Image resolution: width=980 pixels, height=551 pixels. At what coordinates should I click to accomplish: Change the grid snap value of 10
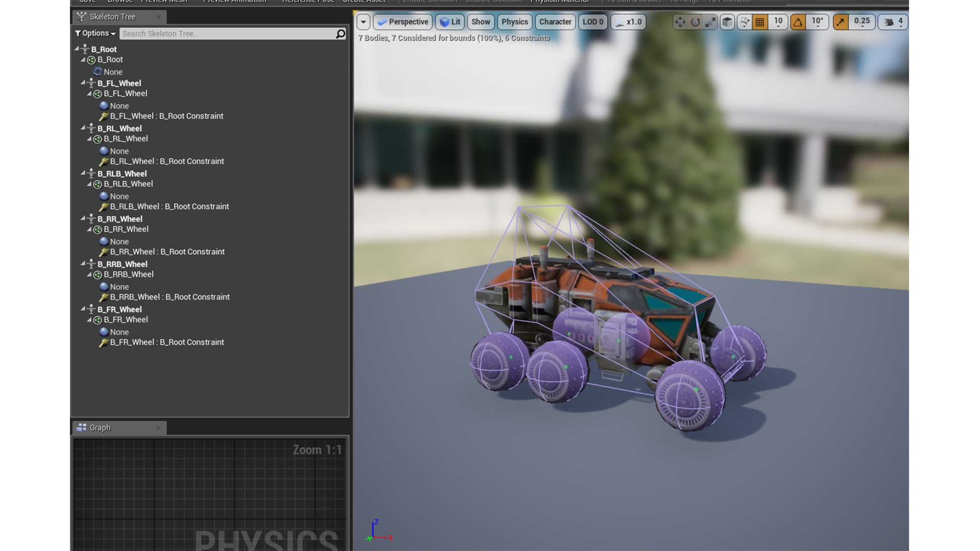(x=778, y=22)
